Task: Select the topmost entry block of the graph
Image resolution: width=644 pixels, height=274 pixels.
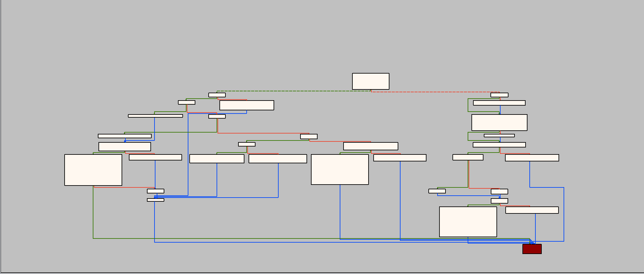Action: coord(370,81)
